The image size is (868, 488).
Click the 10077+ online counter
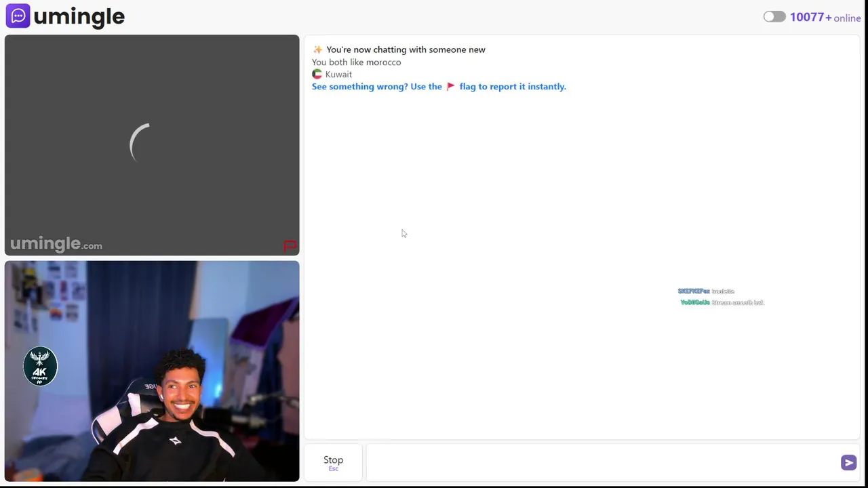pyautogui.click(x=825, y=18)
